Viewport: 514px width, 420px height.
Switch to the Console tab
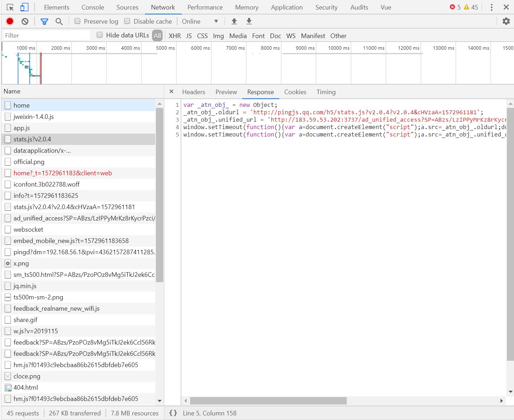tap(92, 7)
